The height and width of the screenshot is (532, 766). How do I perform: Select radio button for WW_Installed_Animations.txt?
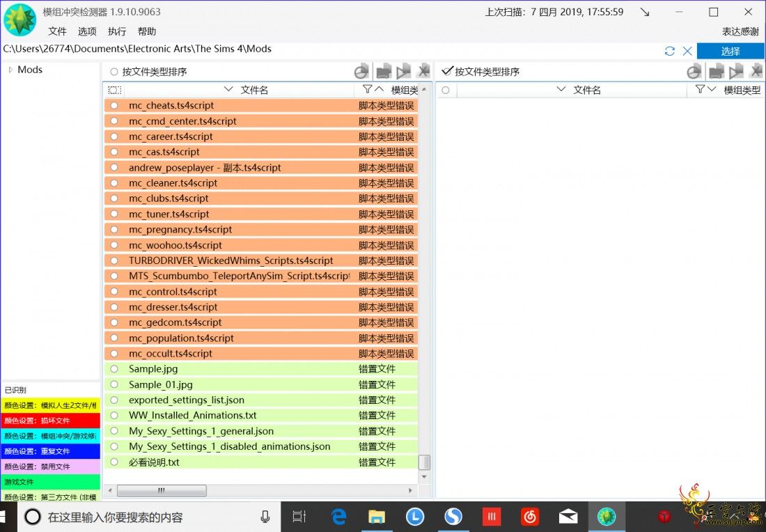coord(114,415)
